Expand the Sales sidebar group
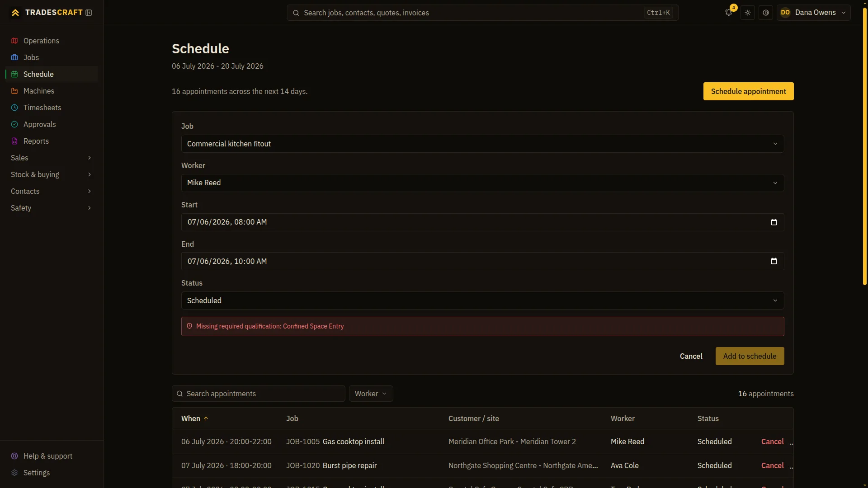Viewport: 868px width, 488px height. click(52, 158)
